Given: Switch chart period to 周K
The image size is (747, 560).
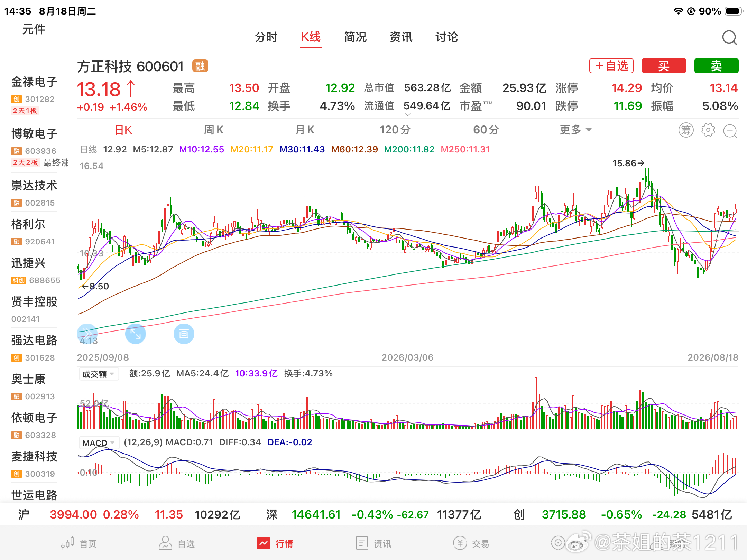Looking at the screenshot, I should [214, 130].
